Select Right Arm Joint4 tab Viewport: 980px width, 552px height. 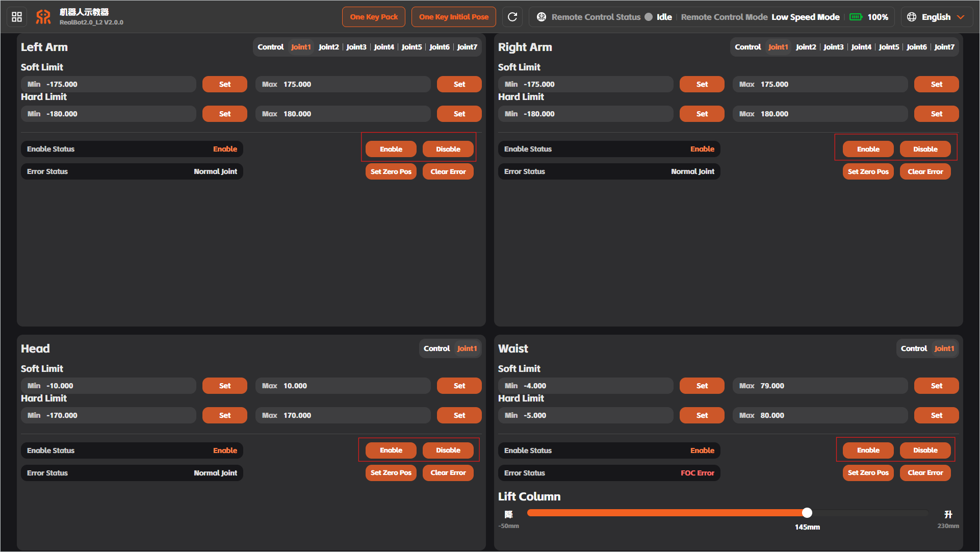point(861,47)
